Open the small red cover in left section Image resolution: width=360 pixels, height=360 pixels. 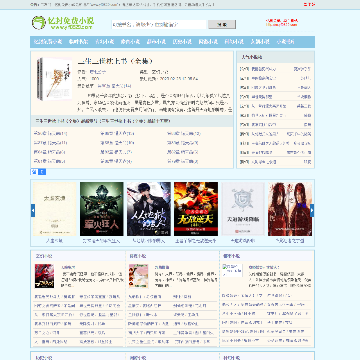[x=44, y=276]
